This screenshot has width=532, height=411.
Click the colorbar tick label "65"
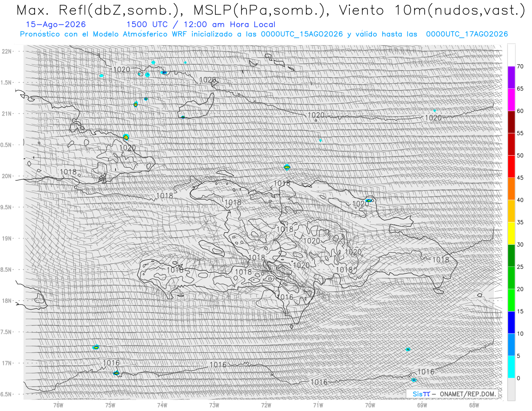point(520,89)
